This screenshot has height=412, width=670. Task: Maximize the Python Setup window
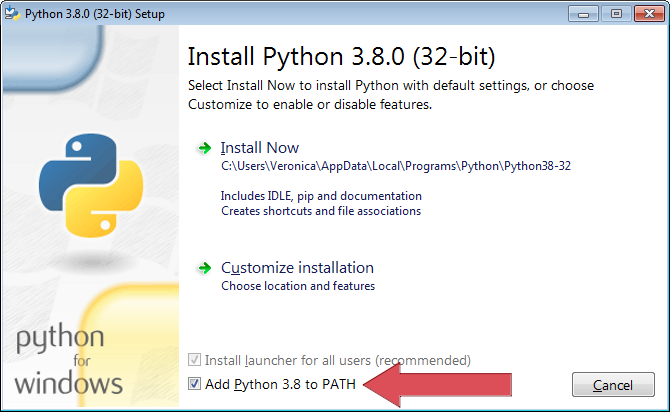[616, 14]
